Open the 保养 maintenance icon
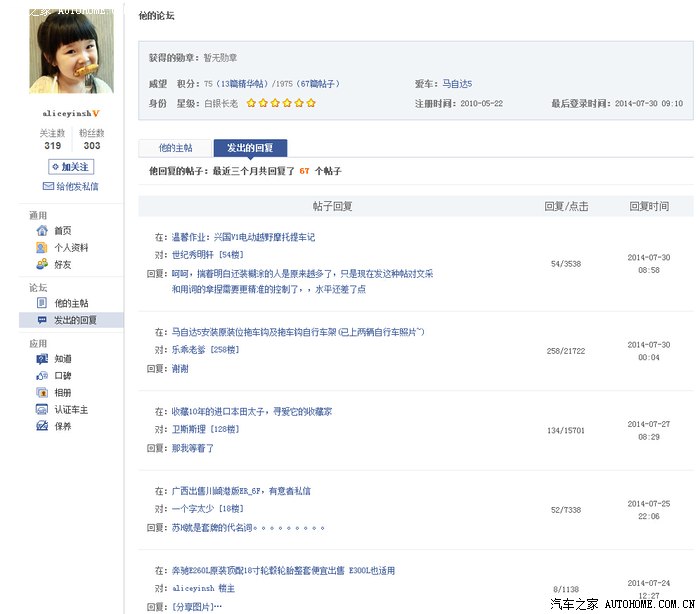Screen dimensions: 700x614 click(x=42, y=427)
